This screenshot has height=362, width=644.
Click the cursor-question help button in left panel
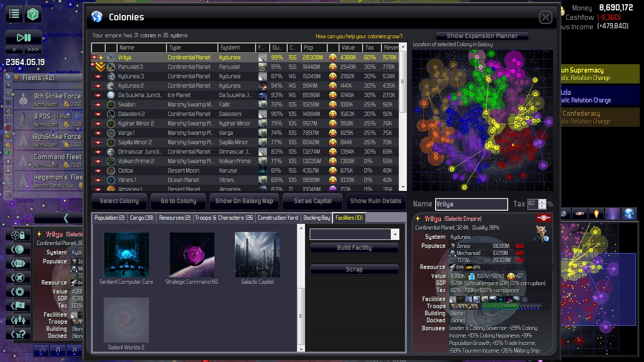(18, 334)
